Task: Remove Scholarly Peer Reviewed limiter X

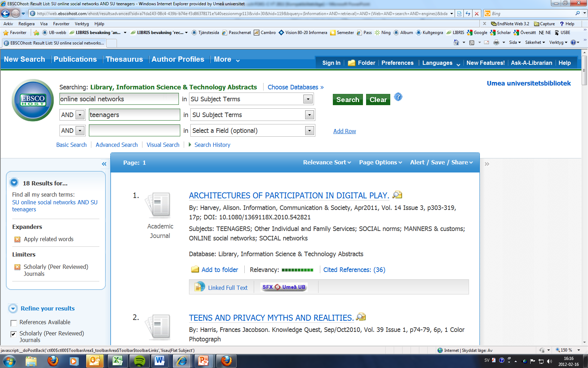Action: point(17,267)
